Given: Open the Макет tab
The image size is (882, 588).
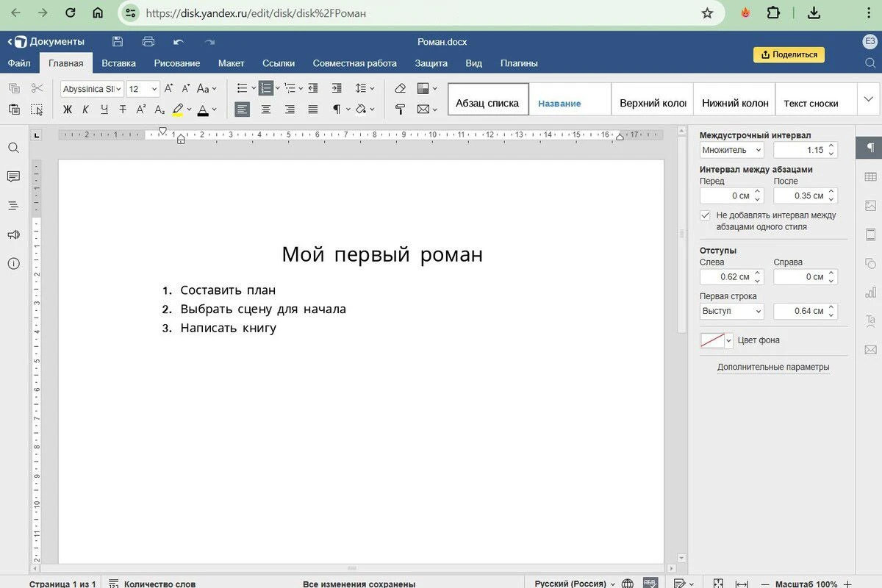Looking at the screenshot, I should click(x=231, y=63).
